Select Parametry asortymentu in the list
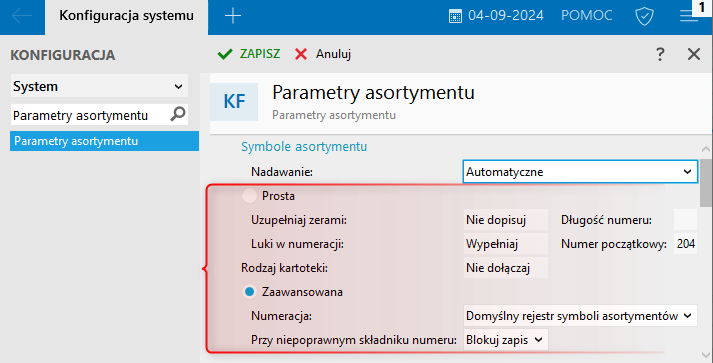713x363 pixels. point(104,141)
